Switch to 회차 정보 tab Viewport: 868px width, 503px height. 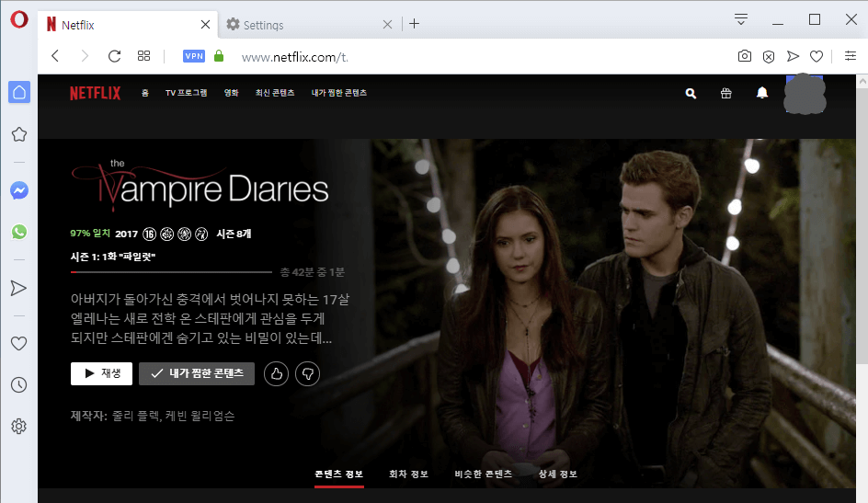tap(408, 474)
